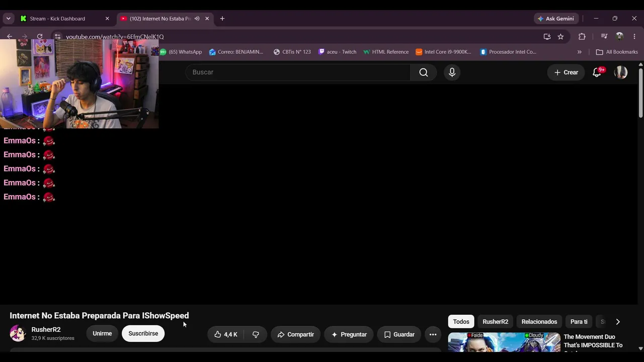Viewport: 644px width, 362px height.
Task: Open the RusherR2 channel name link
Action: 46,330
